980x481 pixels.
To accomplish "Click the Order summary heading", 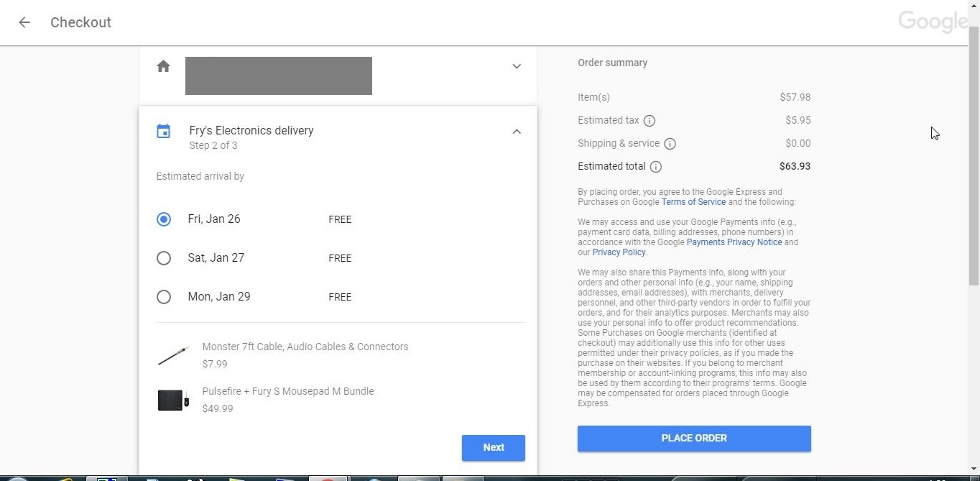I will [x=613, y=63].
